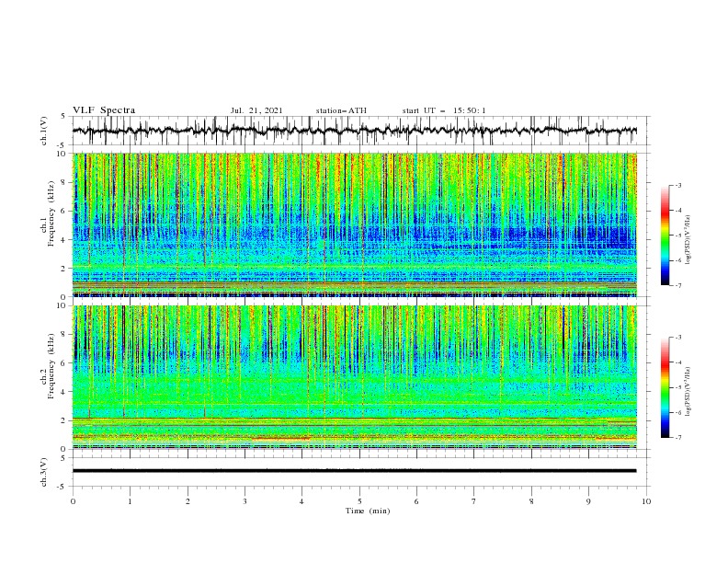The image size is (728, 563).
Task: Click the "8" tick on the time axis
Action: 531,501
